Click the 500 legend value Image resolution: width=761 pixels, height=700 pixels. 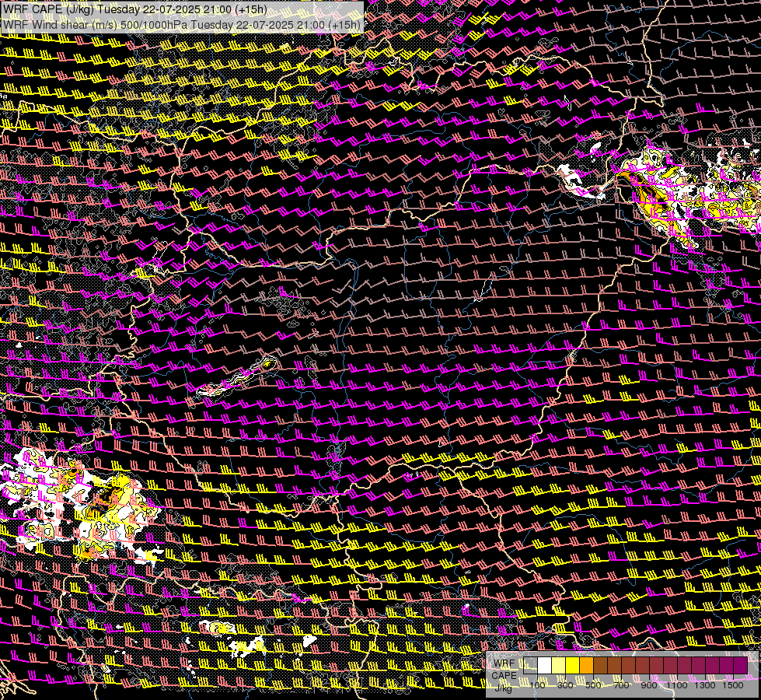click(593, 685)
